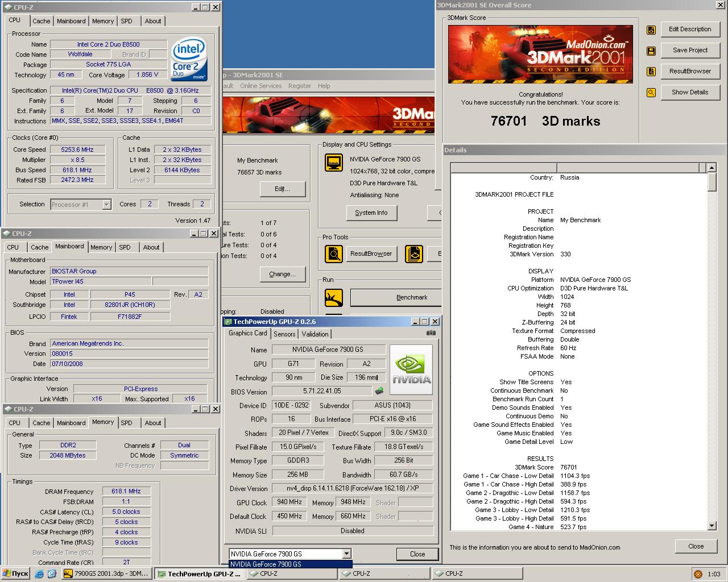Click the Save Project button
Screen dimensions: 728x582
pos(690,50)
